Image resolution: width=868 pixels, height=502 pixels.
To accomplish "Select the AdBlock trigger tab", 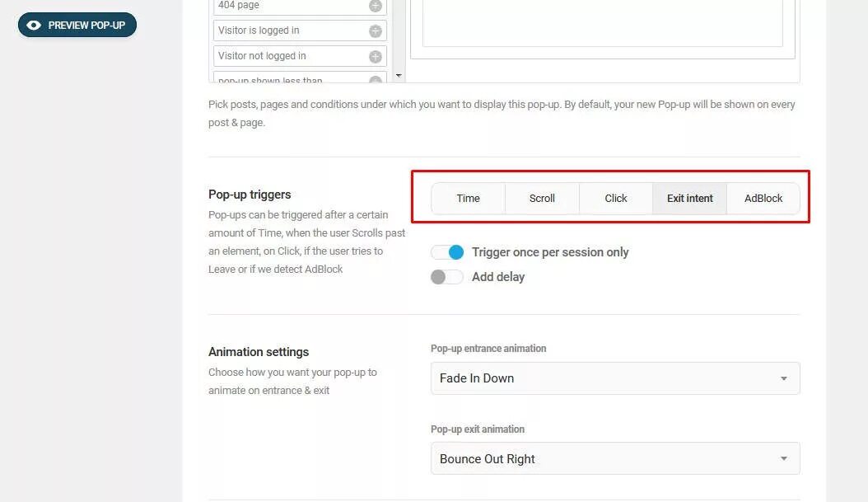I will tap(763, 199).
